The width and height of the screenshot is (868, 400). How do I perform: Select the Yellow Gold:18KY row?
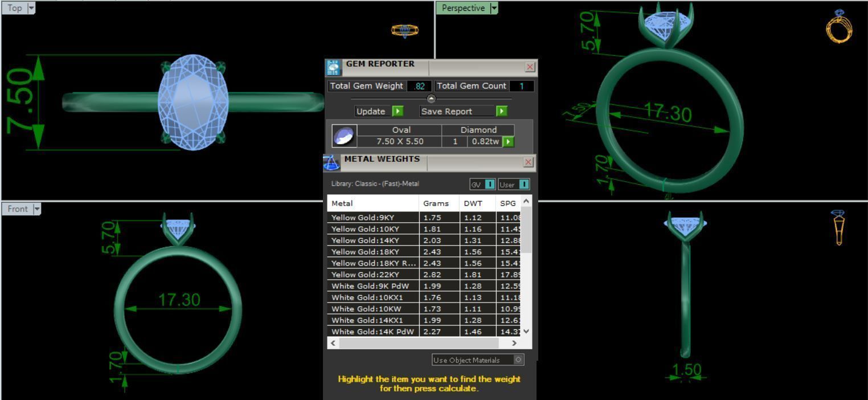(x=424, y=252)
